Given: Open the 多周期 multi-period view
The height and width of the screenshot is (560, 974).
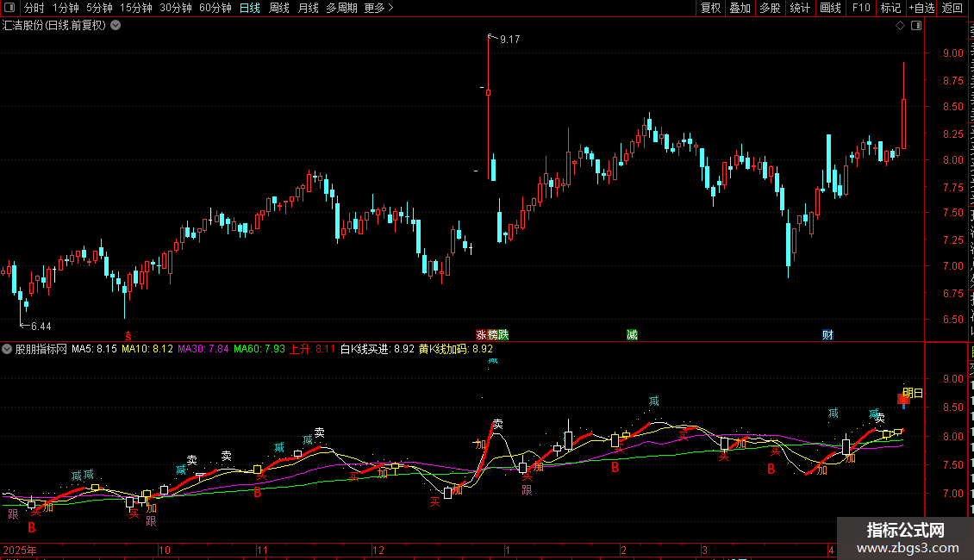Looking at the screenshot, I should tap(341, 8).
